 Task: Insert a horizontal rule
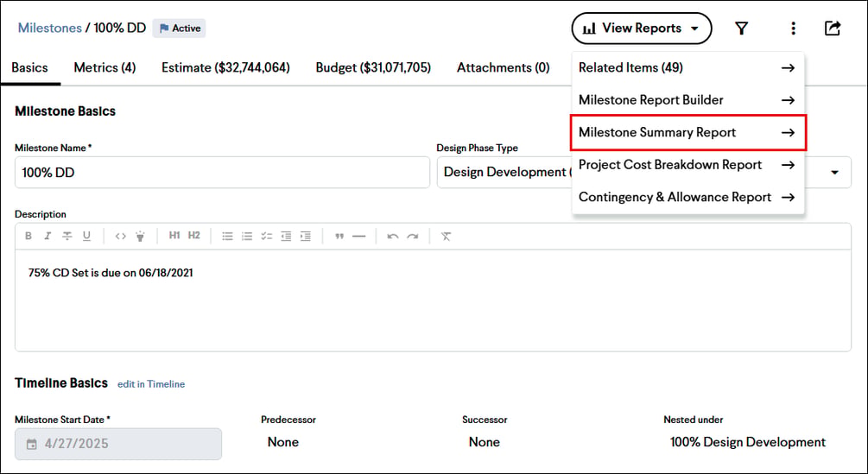point(358,237)
